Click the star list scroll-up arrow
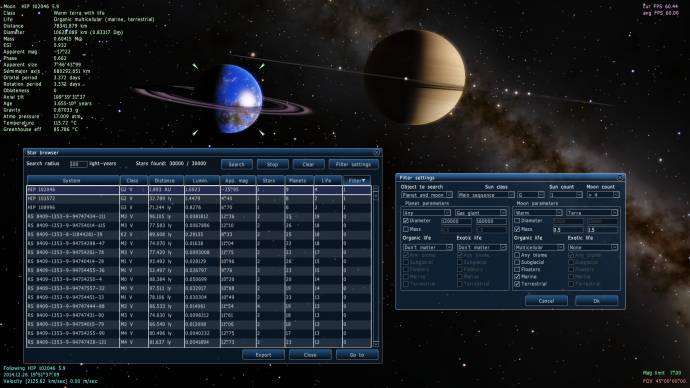This screenshot has width=690, height=388. pos(375,188)
